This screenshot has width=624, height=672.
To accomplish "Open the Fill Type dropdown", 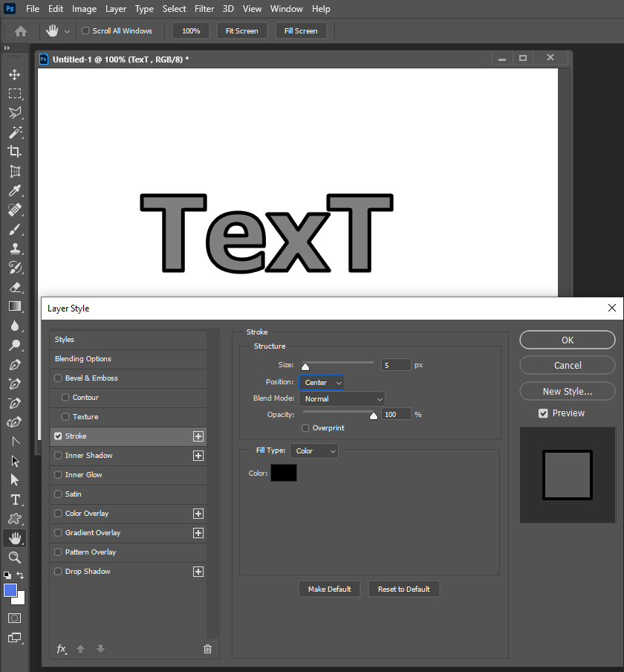I will click(x=314, y=450).
